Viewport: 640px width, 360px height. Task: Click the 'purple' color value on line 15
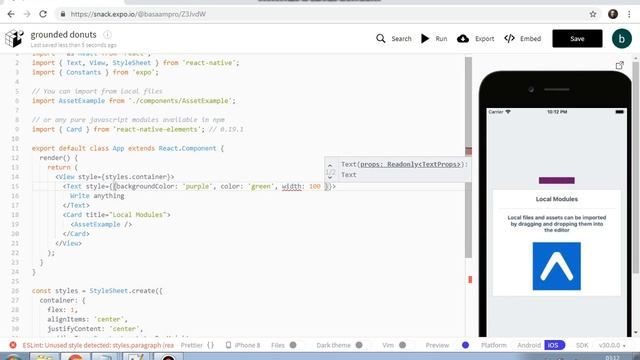pyautogui.click(x=198, y=186)
